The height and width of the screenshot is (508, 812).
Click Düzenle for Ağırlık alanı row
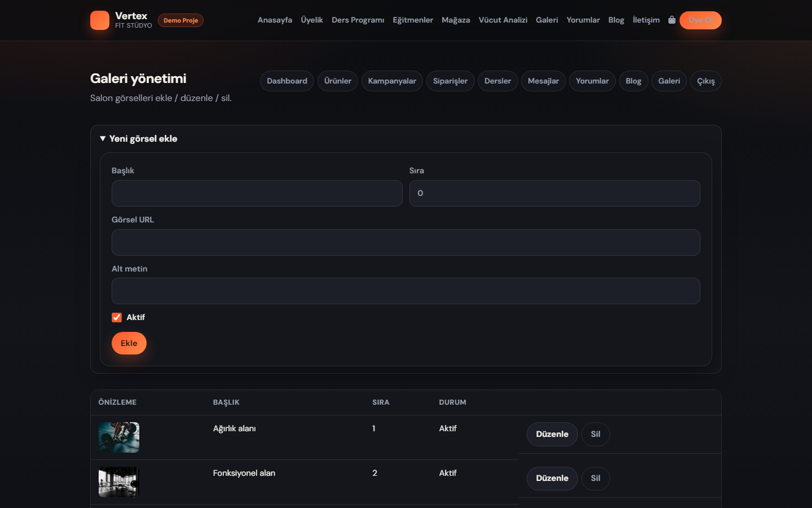(552, 434)
